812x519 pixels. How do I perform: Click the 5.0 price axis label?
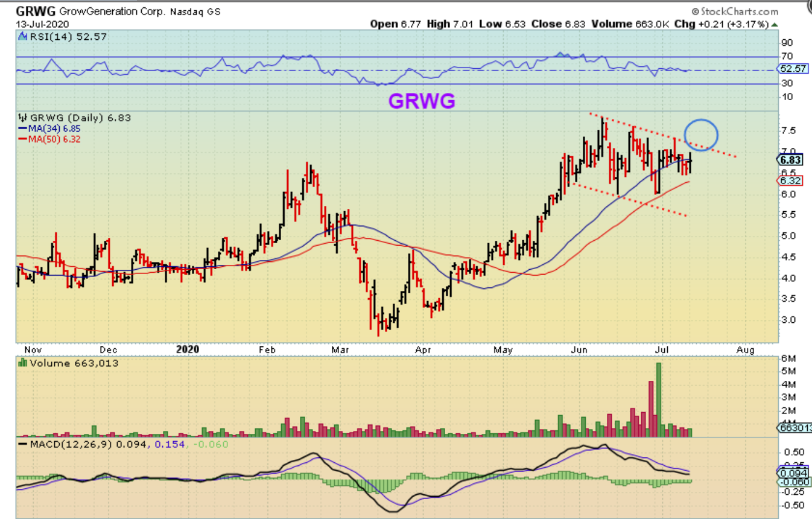[x=788, y=235]
